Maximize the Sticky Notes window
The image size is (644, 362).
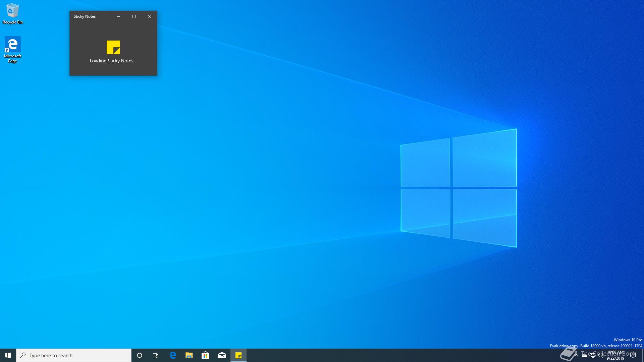pos(134,16)
